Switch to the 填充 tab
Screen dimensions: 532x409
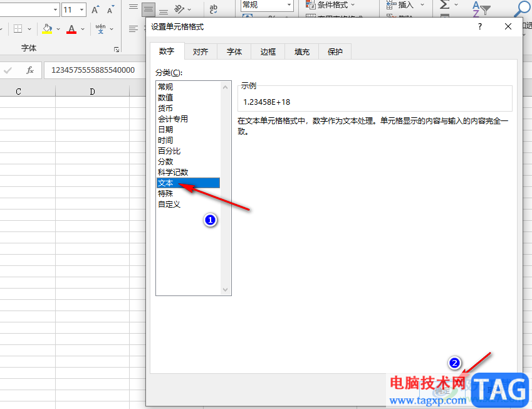301,51
